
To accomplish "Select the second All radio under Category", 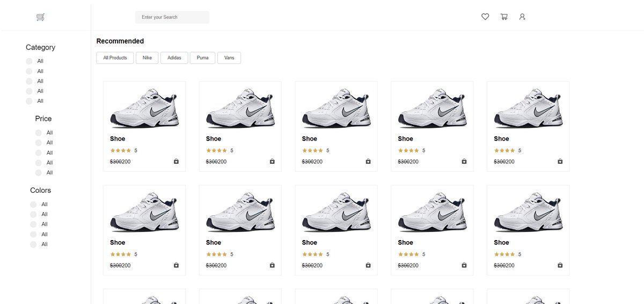I will click(29, 71).
